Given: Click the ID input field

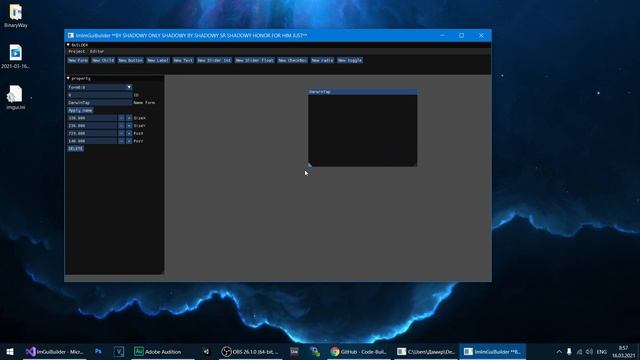Looking at the screenshot, I should pyautogui.click(x=100, y=95).
